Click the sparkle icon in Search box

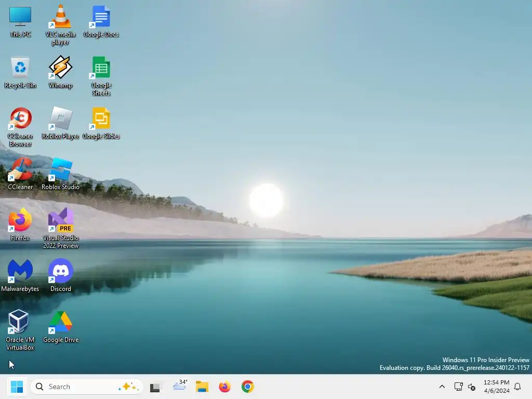[128, 387]
